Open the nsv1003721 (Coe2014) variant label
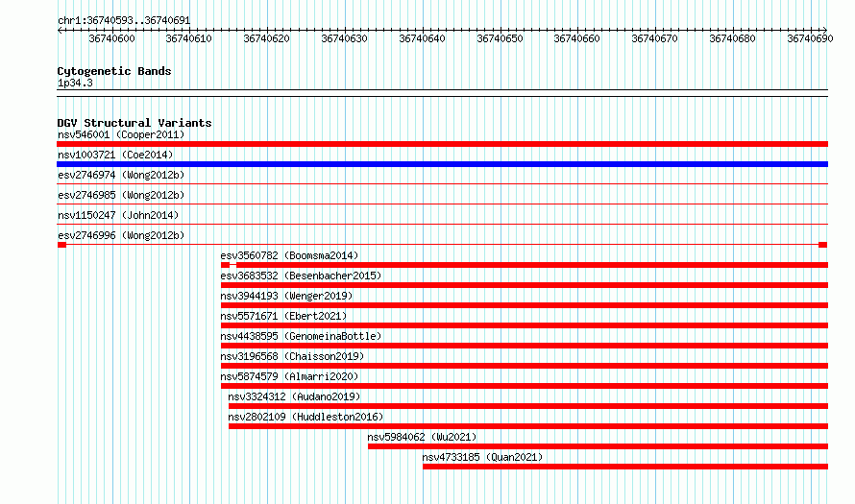The width and height of the screenshot is (855, 504). tap(115, 155)
